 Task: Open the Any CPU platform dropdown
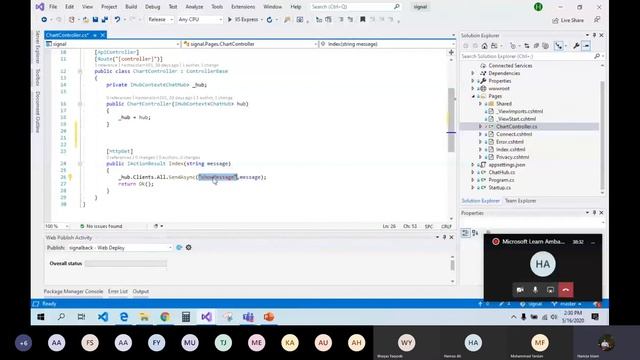tap(200, 20)
